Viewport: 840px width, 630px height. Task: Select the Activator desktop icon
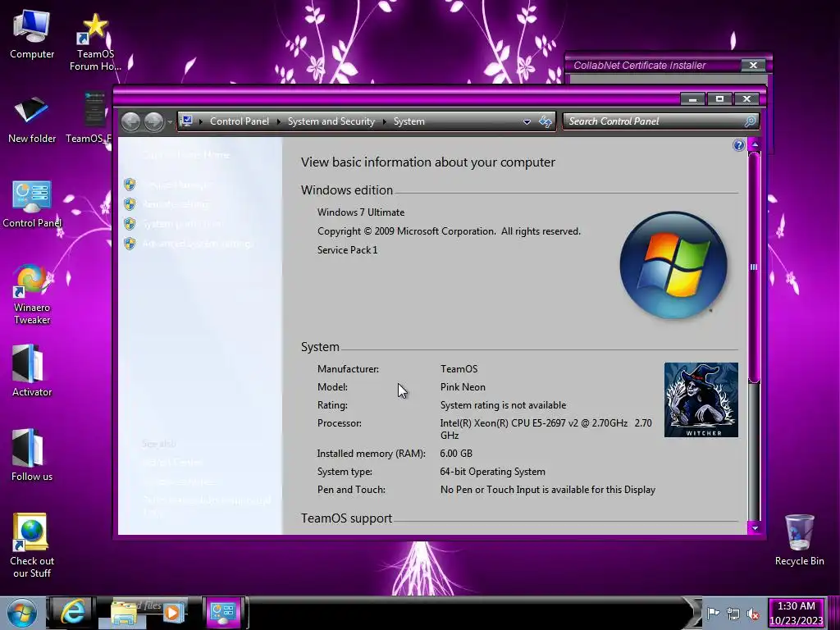point(32,371)
